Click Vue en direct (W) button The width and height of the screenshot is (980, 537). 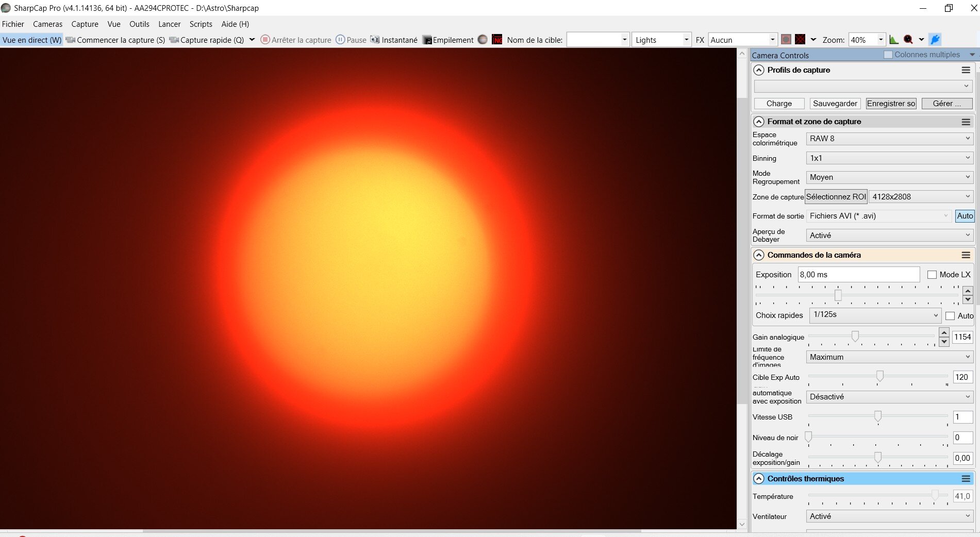coord(31,40)
